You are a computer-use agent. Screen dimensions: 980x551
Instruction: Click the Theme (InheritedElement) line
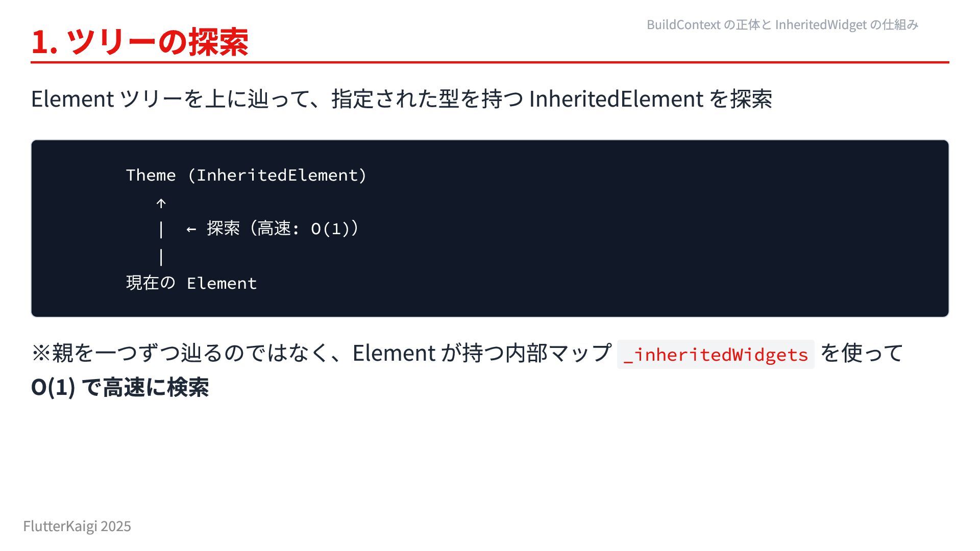tap(246, 176)
